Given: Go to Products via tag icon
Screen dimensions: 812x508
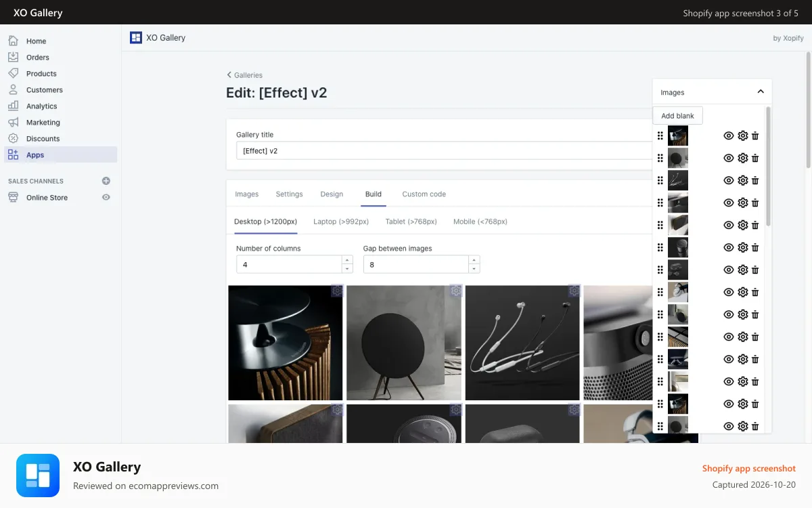Looking at the screenshot, I should (x=14, y=73).
